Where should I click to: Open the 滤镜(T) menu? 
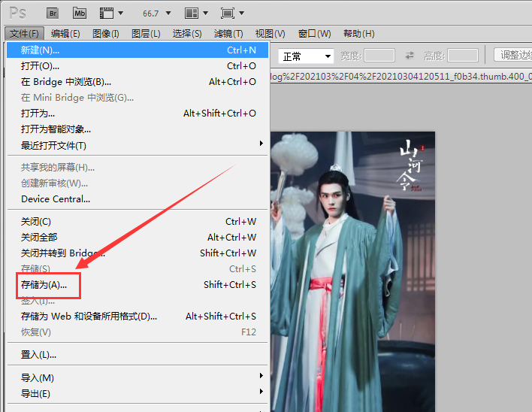tap(228, 34)
